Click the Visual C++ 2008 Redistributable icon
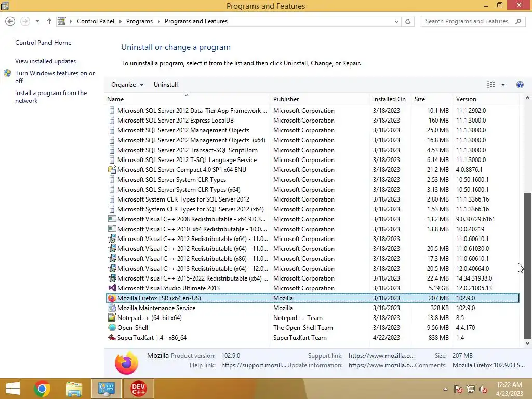532x399 pixels. 112,219
